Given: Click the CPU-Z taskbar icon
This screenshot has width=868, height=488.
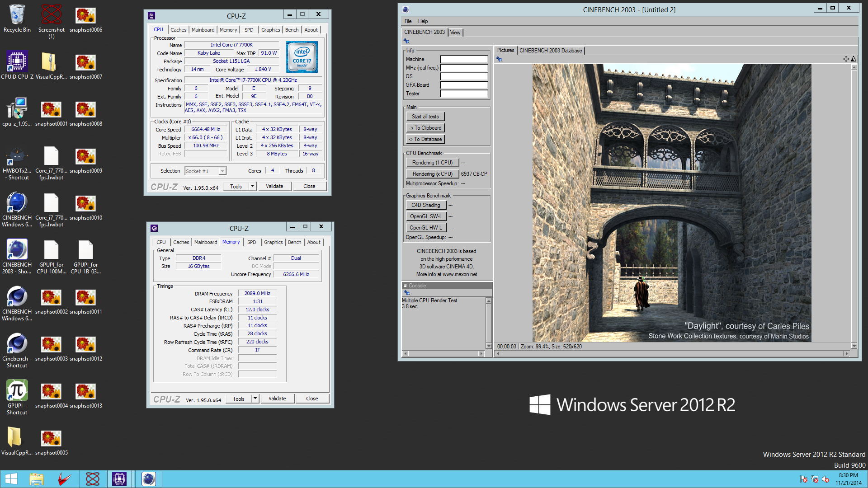Looking at the screenshot, I should pyautogui.click(x=119, y=479).
